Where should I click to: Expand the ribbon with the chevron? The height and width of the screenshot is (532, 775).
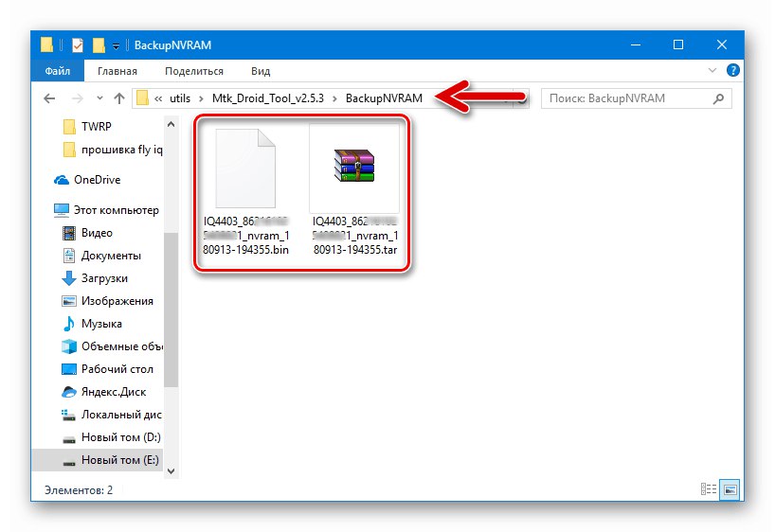pyautogui.click(x=712, y=70)
